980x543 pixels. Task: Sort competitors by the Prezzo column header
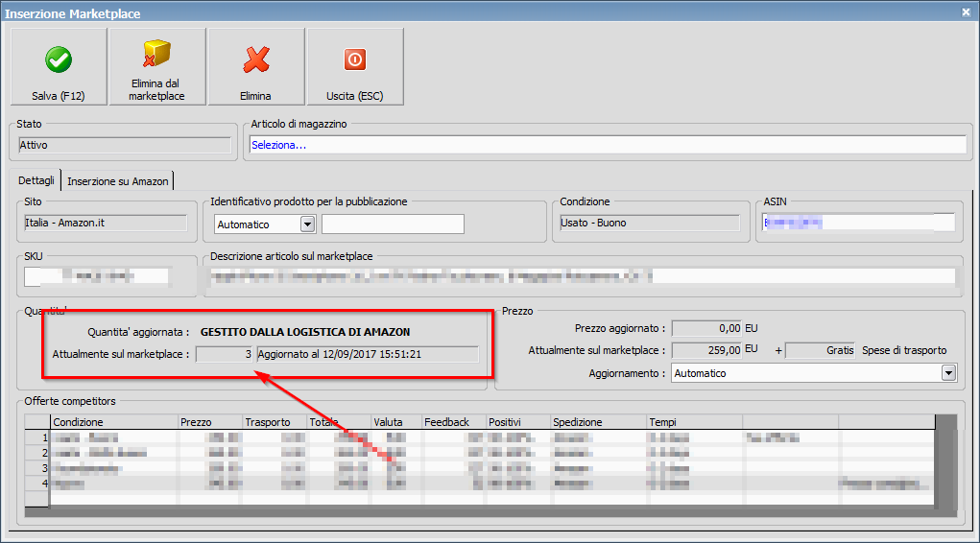point(209,422)
